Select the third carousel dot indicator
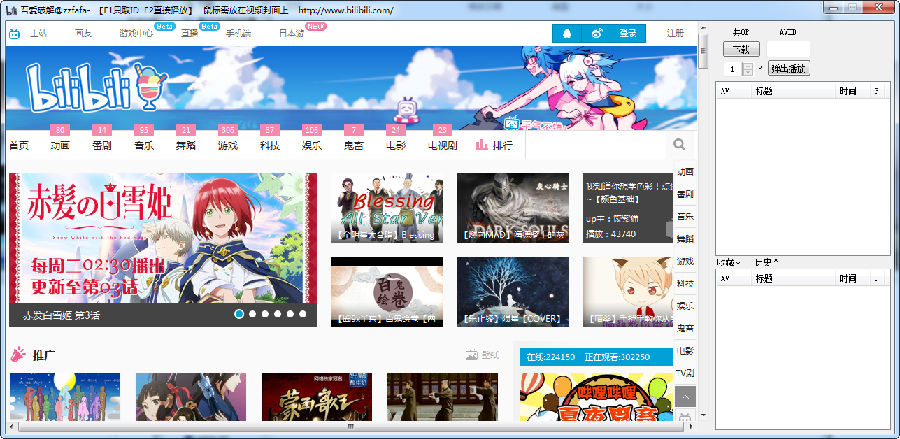900x439 pixels. [265, 314]
